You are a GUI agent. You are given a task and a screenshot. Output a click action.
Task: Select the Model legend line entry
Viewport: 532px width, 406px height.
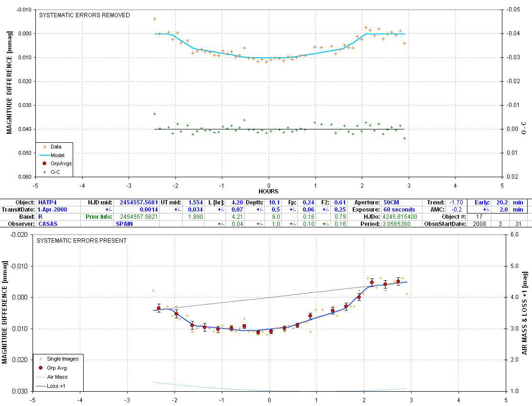(x=52, y=155)
